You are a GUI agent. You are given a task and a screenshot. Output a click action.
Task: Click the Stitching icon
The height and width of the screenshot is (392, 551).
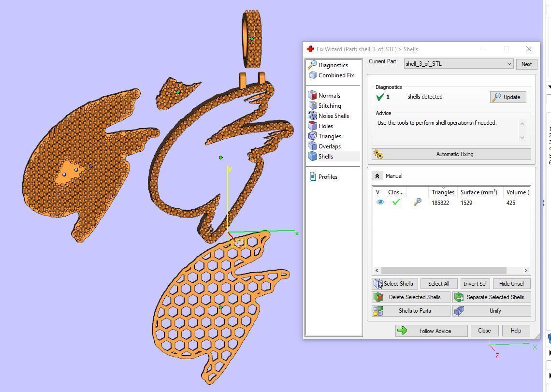312,105
